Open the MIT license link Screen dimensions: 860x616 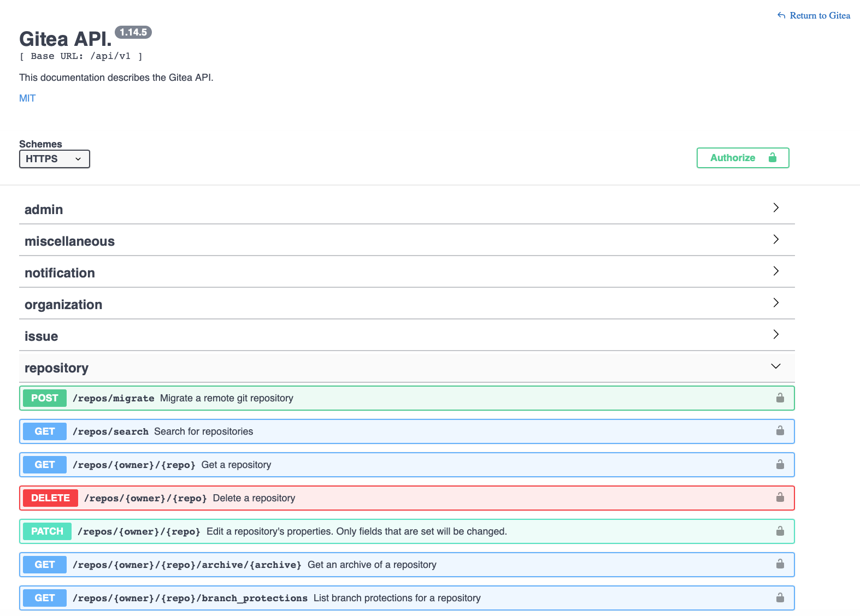tap(27, 98)
